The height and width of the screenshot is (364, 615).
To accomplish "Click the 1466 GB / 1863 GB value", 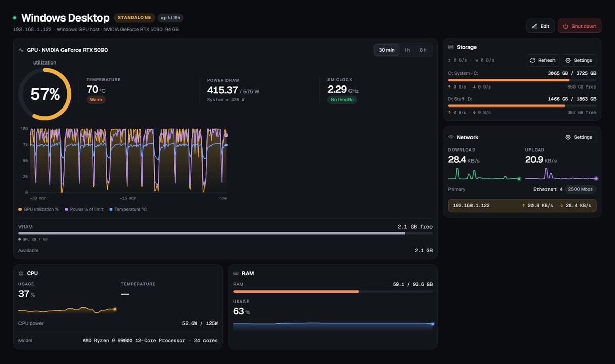I will (572, 99).
